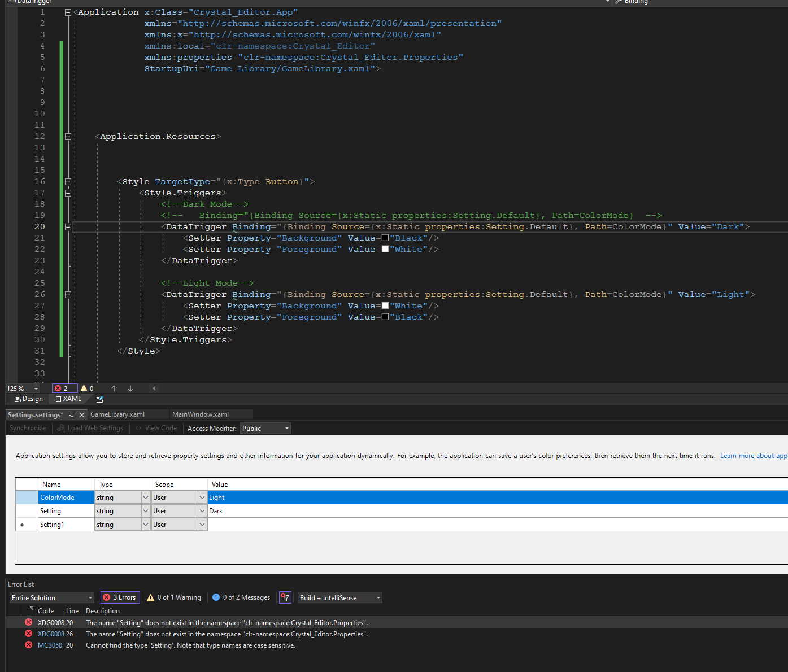Screen dimensions: 788x672
Task: Open the Access Modifier dropdown
Action: coord(265,429)
